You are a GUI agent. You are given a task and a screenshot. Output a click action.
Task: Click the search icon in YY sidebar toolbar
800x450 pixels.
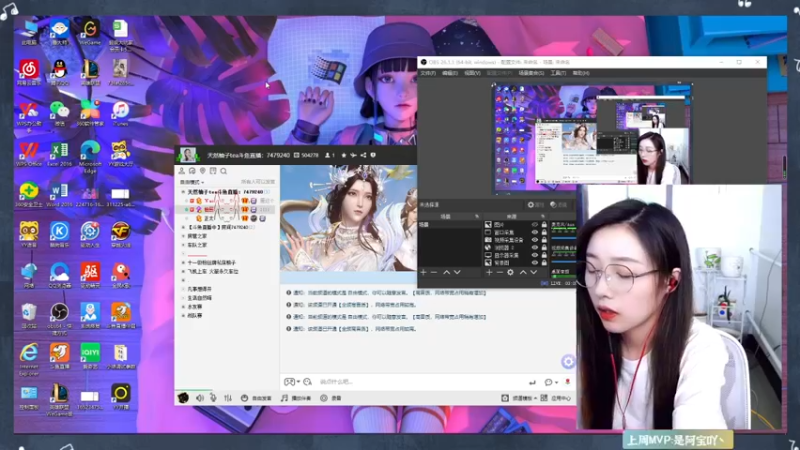[x=223, y=171]
